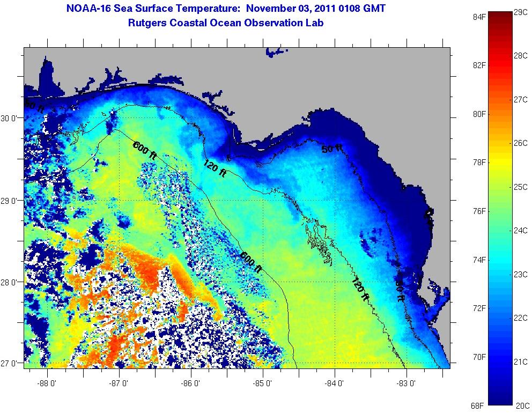Click the 29C scale label
The image size is (532, 413).
click(x=521, y=12)
